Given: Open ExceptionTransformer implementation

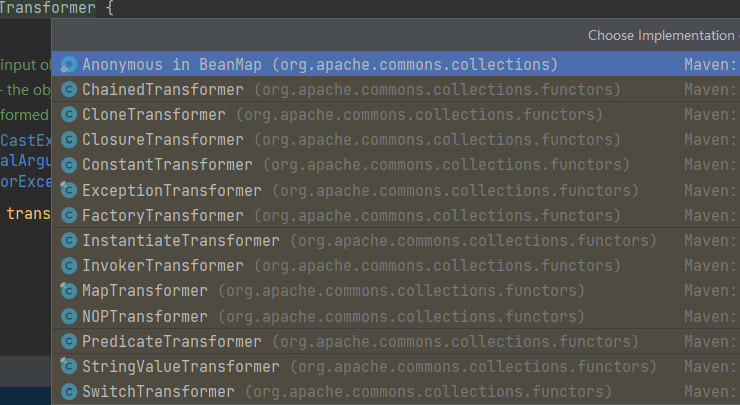Looking at the screenshot, I should pyautogui.click(x=395, y=190).
